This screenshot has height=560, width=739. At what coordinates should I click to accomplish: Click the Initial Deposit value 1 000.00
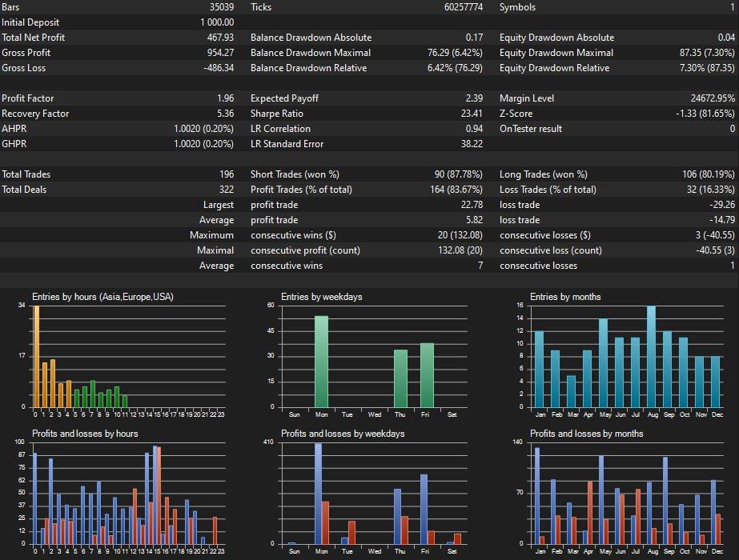[217, 22]
